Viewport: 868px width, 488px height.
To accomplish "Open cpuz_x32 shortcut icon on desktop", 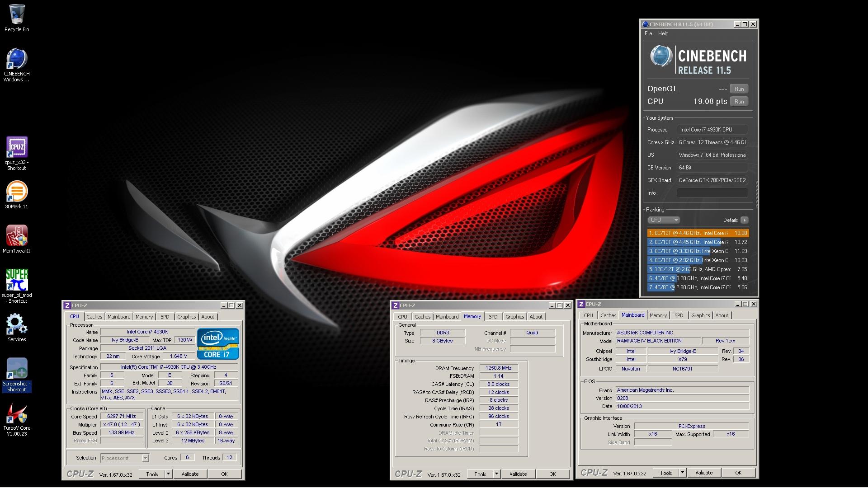I will click(x=17, y=154).
